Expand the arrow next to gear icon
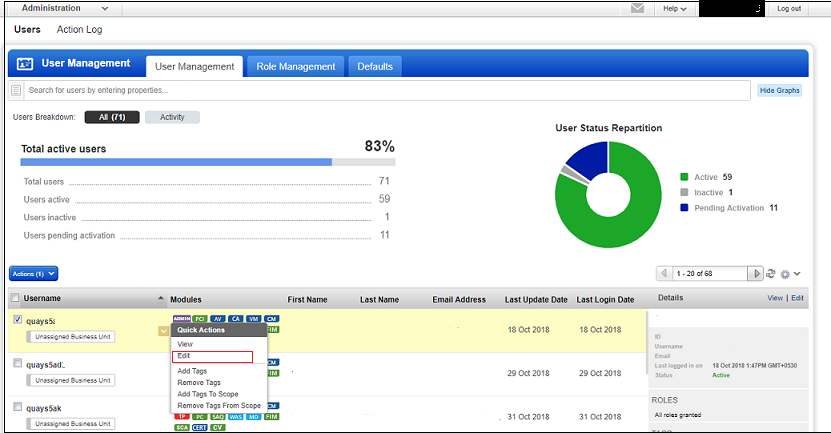Image resolution: width=831 pixels, height=433 pixels. click(797, 274)
